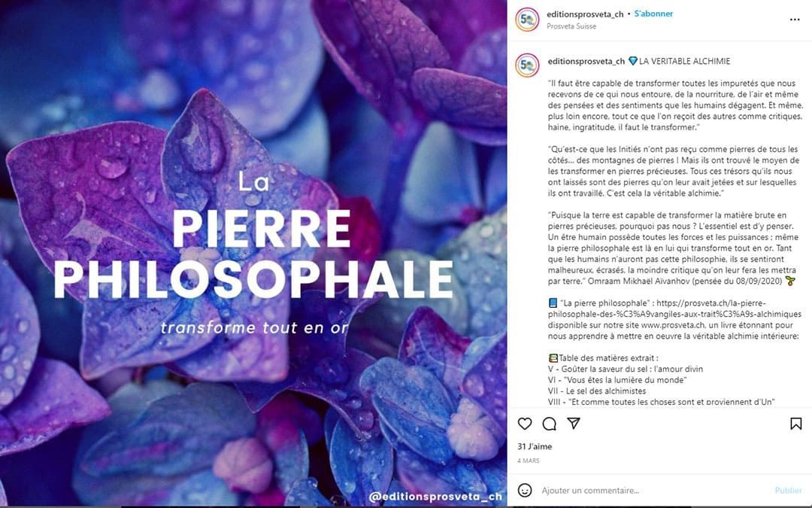Click the 4 MARS post date
This screenshot has width=812, height=508.
click(529, 460)
